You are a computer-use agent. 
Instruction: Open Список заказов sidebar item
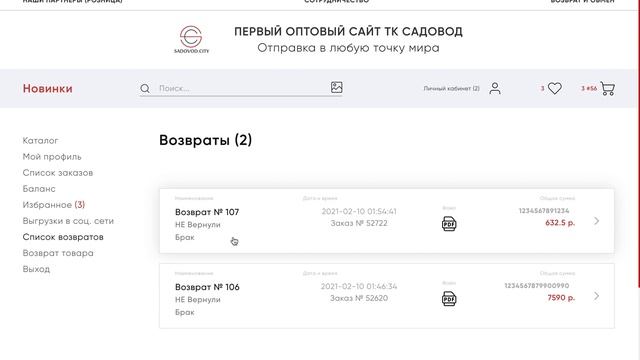[x=58, y=173]
